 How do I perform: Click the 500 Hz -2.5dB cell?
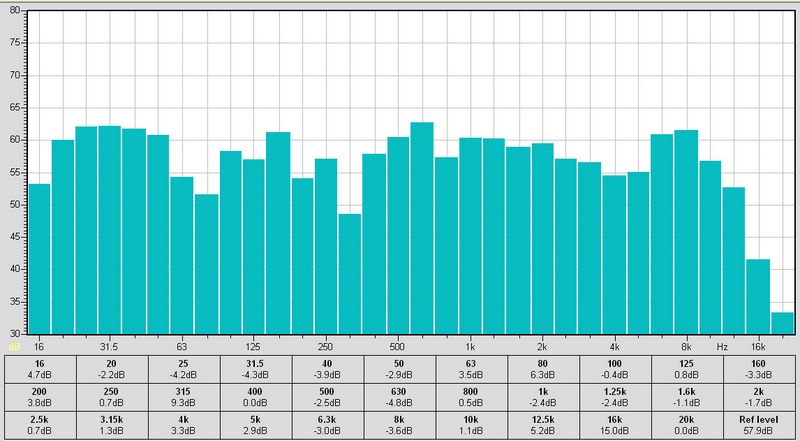(x=328, y=397)
